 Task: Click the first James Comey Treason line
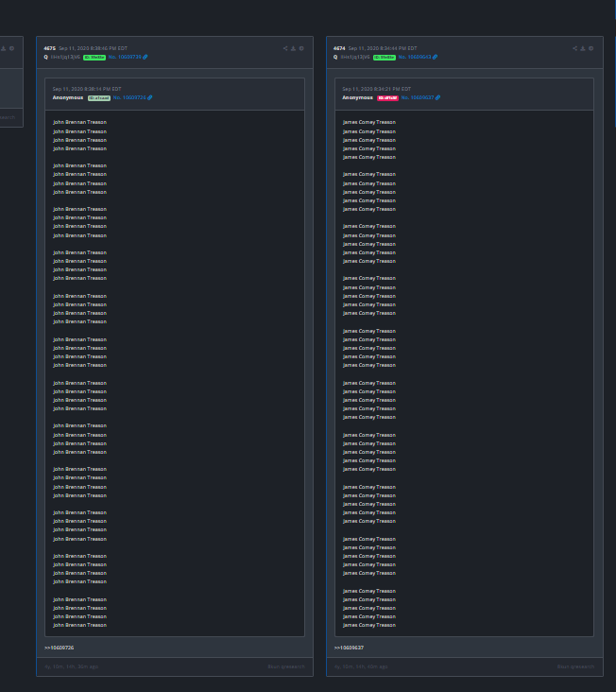pos(369,122)
